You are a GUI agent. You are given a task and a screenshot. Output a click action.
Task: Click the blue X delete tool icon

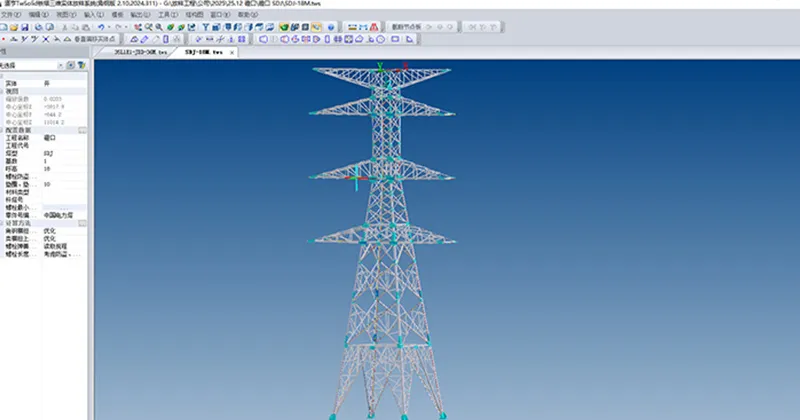(46, 39)
